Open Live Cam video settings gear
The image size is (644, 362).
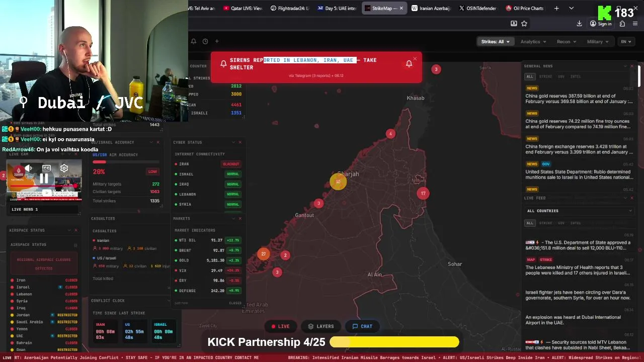pyautogui.click(x=64, y=168)
